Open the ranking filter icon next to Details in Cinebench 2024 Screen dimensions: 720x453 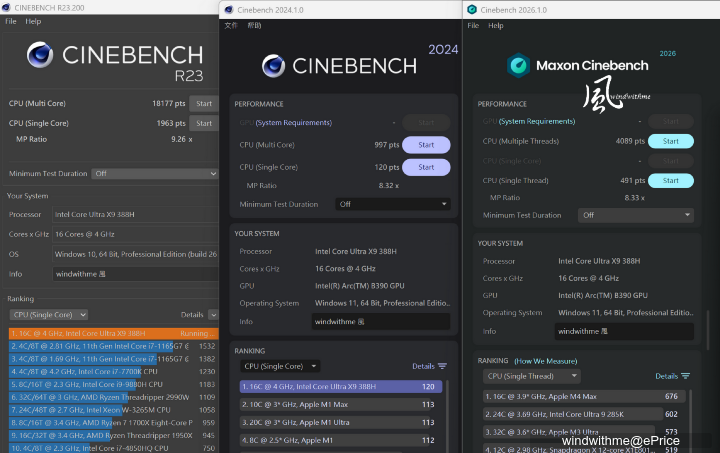point(442,366)
